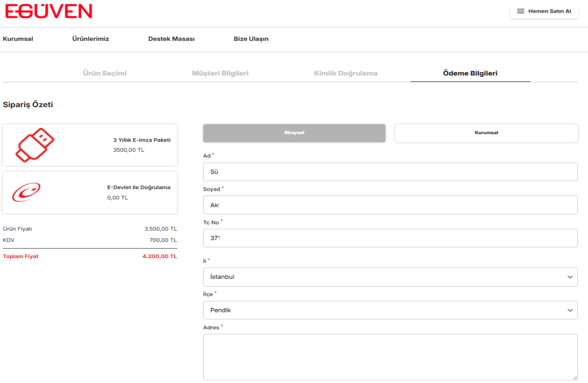Click the USB token e-imza icon

tap(34, 145)
